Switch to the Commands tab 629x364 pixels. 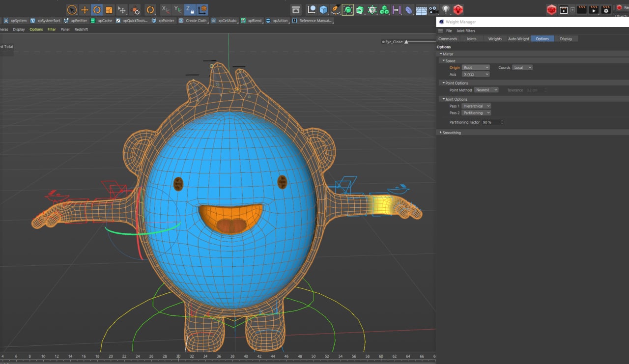coord(448,39)
